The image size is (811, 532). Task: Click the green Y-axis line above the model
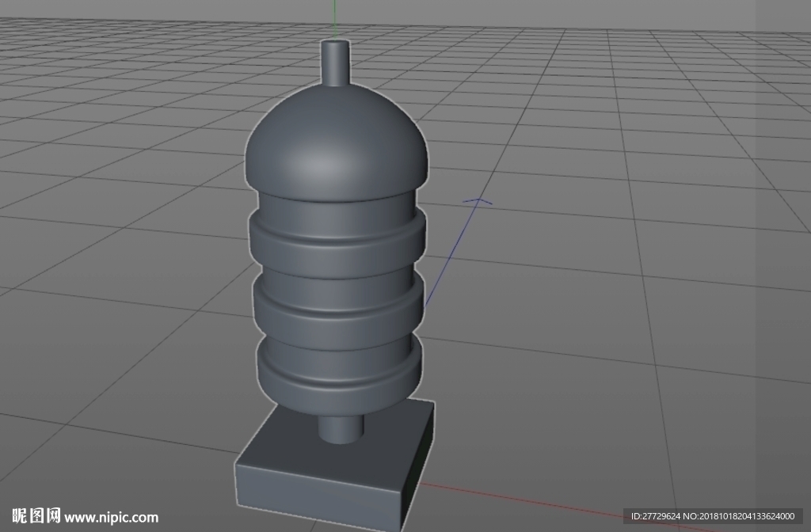335,20
